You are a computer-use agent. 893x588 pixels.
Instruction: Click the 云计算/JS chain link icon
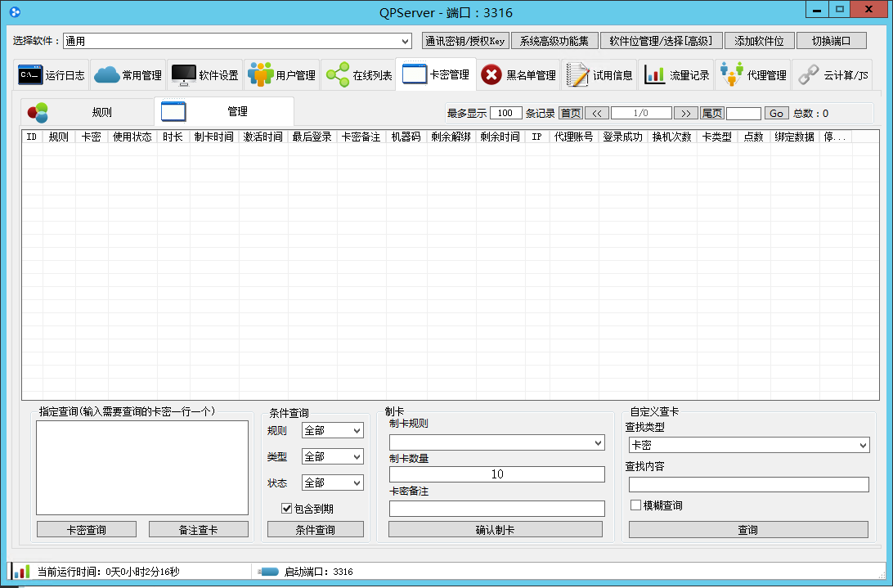coord(808,75)
